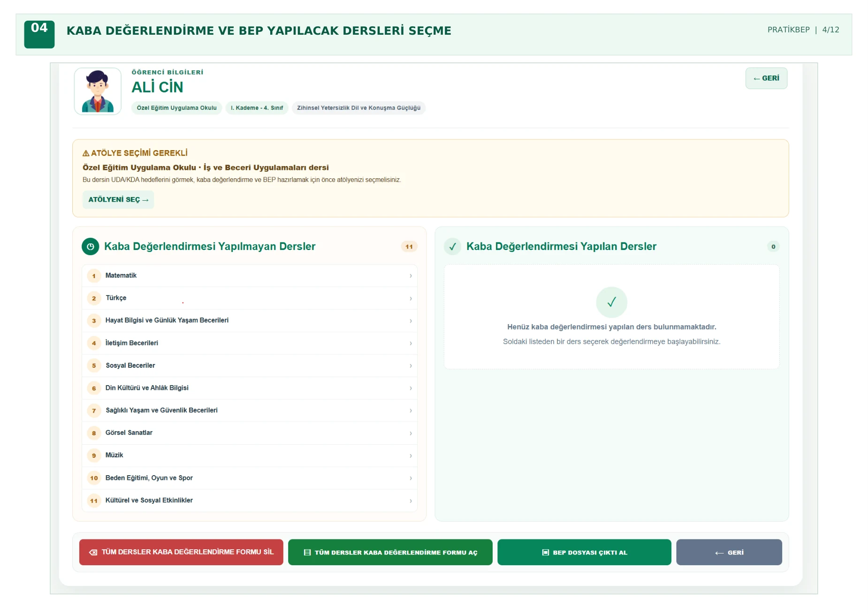Open the Hayat Bilgisi ve Günlük Yaşam Becerileri course
The width and height of the screenshot is (868, 614).
(250, 321)
